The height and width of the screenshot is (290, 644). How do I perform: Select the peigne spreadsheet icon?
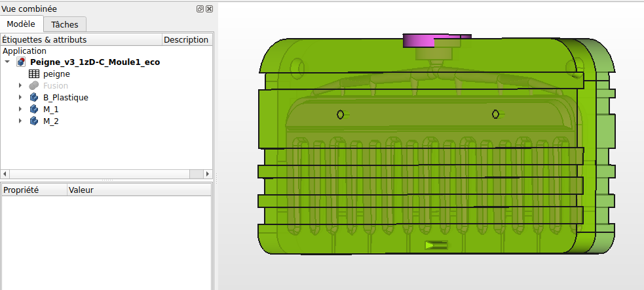34,74
